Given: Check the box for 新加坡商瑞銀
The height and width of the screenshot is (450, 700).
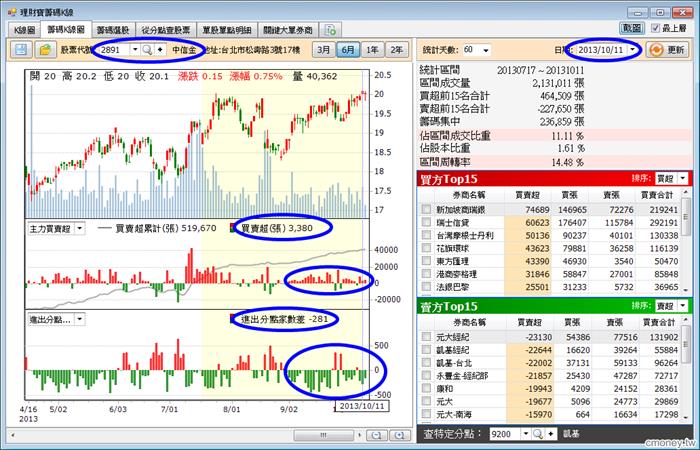Looking at the screenshot, I should click(426, 209).
